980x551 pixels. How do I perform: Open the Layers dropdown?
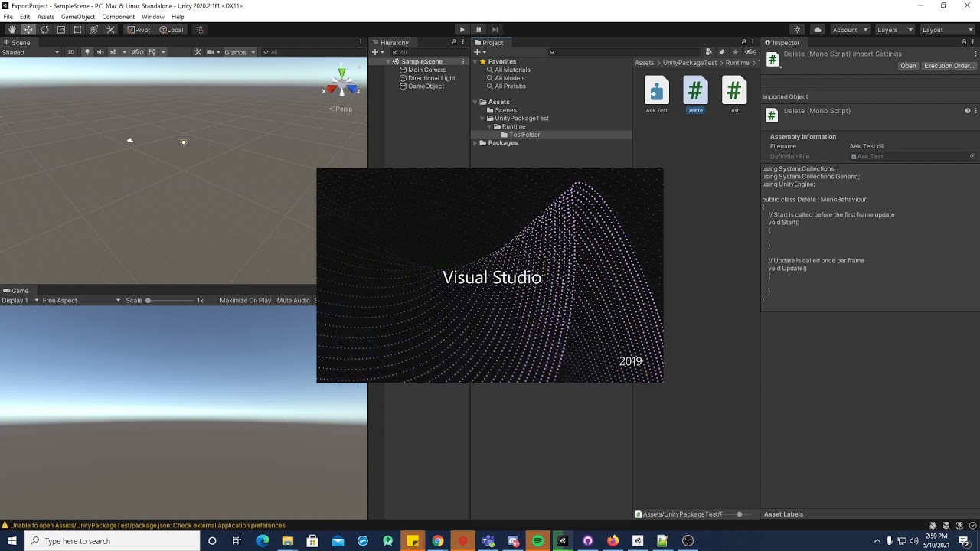(894, 30)
